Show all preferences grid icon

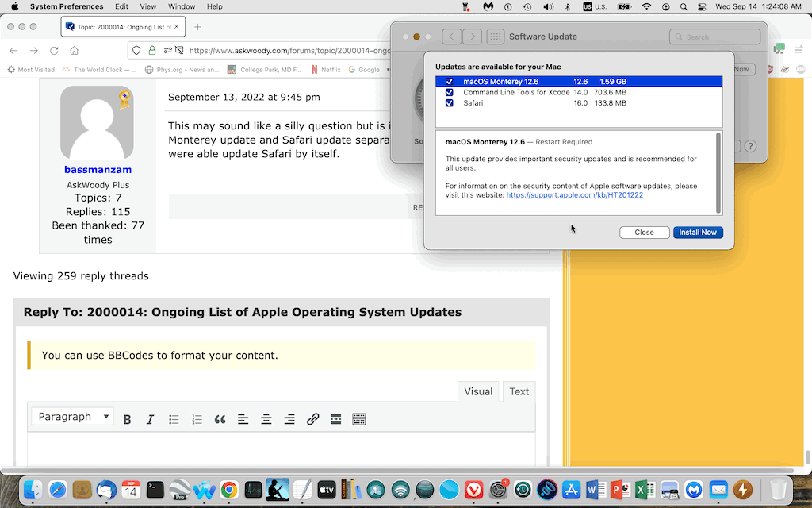(x=495, y=37)
